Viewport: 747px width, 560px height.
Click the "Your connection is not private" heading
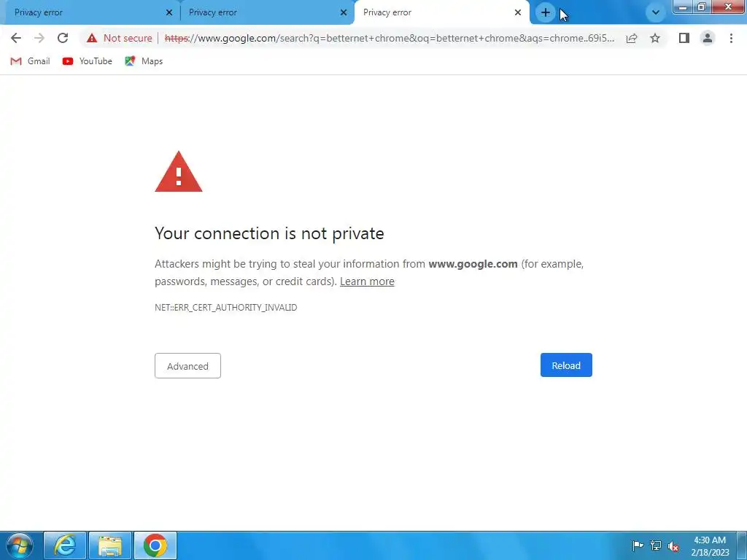coord(269,233)
